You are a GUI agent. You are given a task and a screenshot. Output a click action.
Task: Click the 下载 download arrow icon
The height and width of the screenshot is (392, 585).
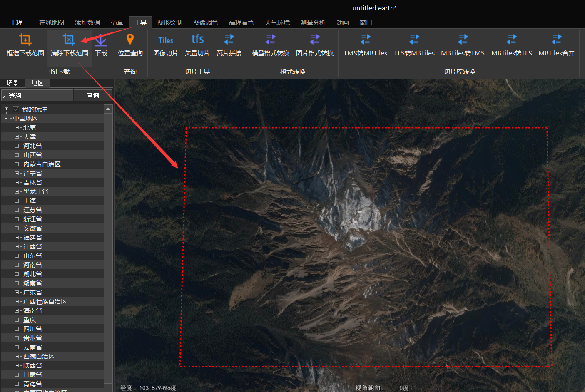pos(101,40)
